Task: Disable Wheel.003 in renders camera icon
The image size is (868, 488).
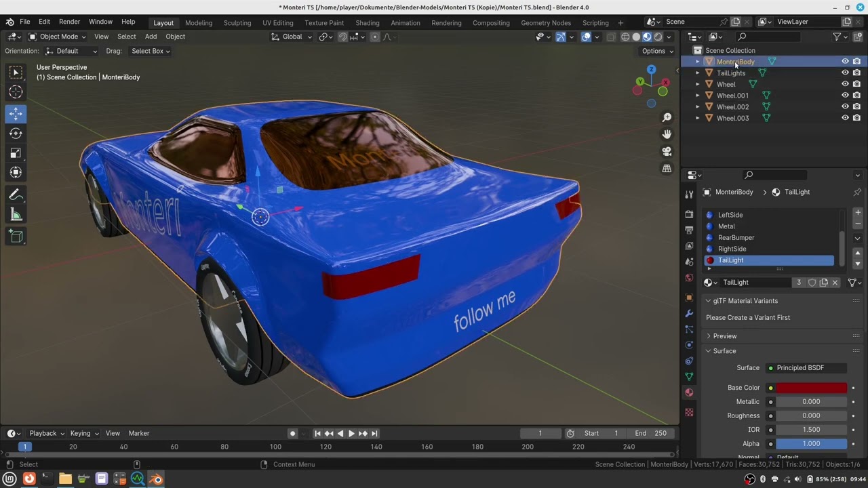Action: click(x=856, y=118)
